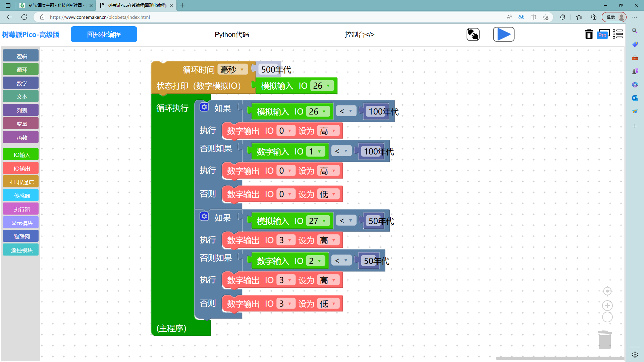The image size is (644, 362).
Task: Open Edge sidebar search icon
Action: pyautogui.click(x=635, y=31)
